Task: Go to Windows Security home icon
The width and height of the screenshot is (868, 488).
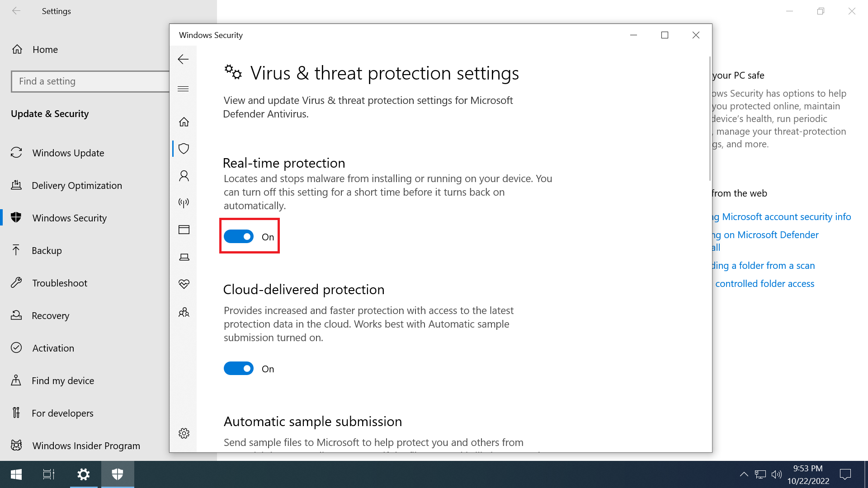Action: [x=184, y=122]
